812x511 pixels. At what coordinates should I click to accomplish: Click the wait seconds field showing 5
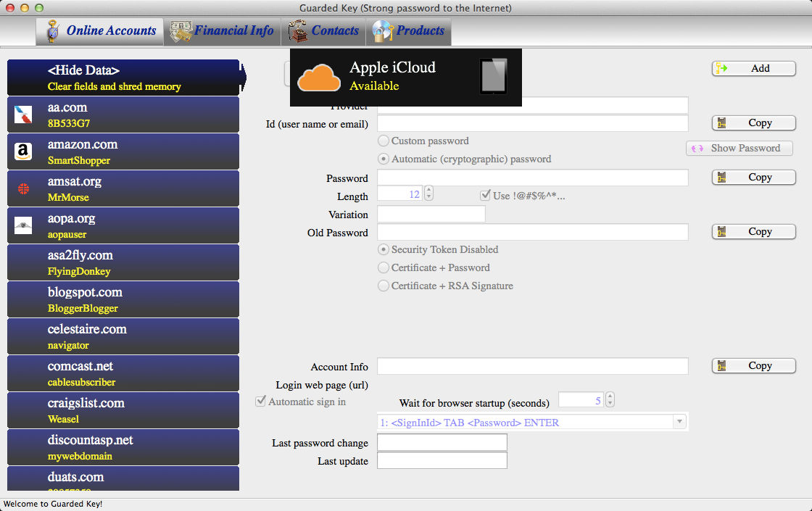pyautogui.click(x=581, y=400)
